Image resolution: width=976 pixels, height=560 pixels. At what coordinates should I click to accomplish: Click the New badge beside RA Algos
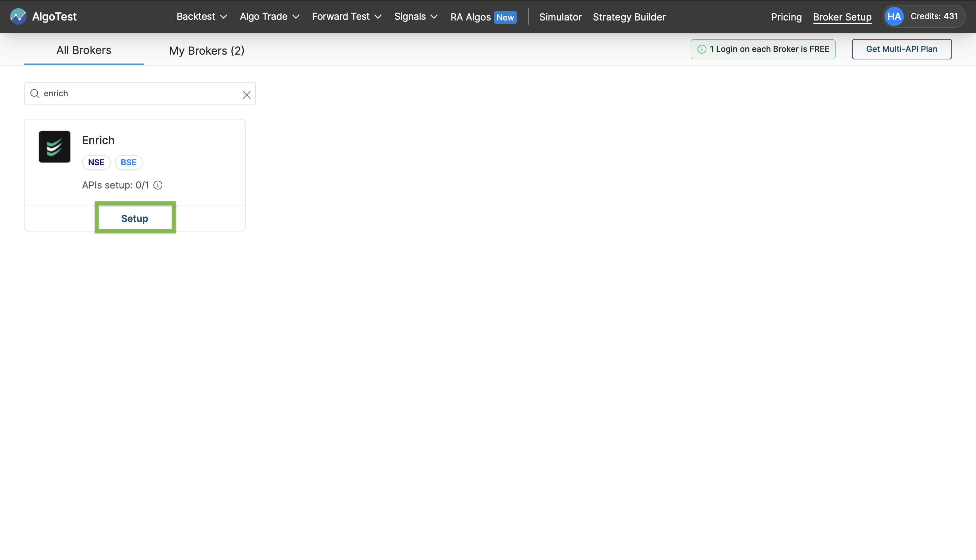point(505,17)
